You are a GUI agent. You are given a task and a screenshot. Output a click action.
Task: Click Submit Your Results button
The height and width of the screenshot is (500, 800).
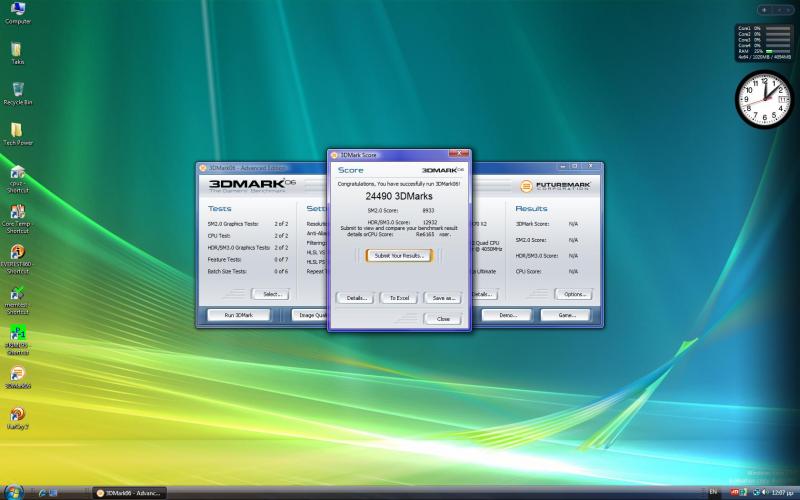click(x=399, y=256)
